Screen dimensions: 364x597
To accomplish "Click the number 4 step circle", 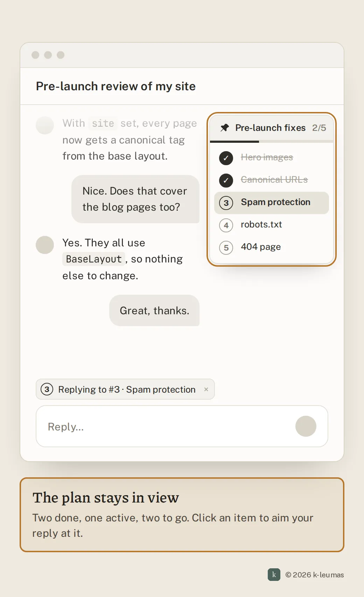I will click(226, 225).
